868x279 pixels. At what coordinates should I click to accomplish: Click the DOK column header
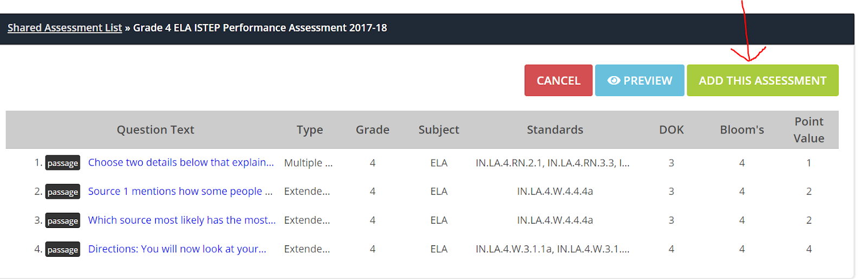coord(671,130)
